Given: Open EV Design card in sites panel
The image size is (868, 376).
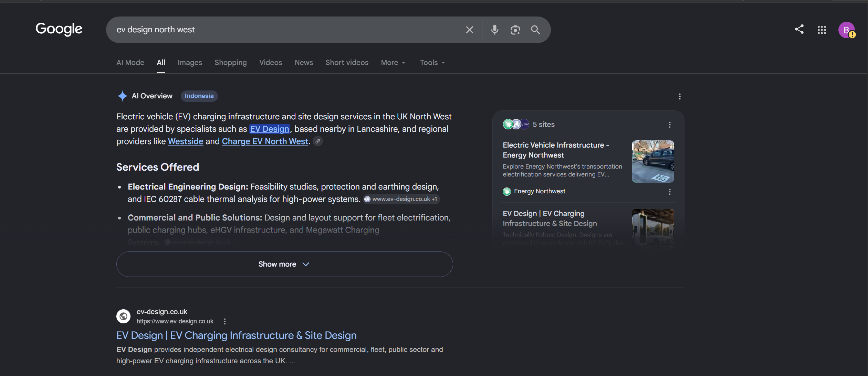Looking at the screenshot, I should (x=550, y=218).
